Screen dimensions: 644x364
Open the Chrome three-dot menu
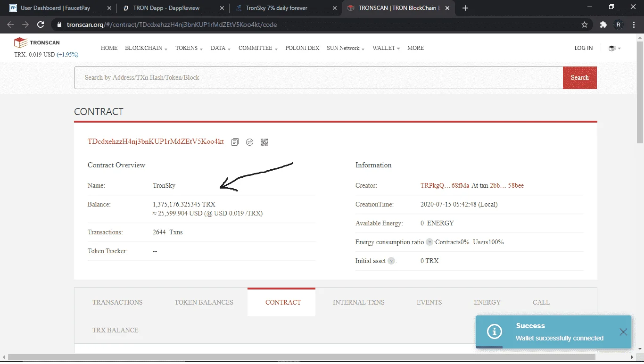coord(634,25)
